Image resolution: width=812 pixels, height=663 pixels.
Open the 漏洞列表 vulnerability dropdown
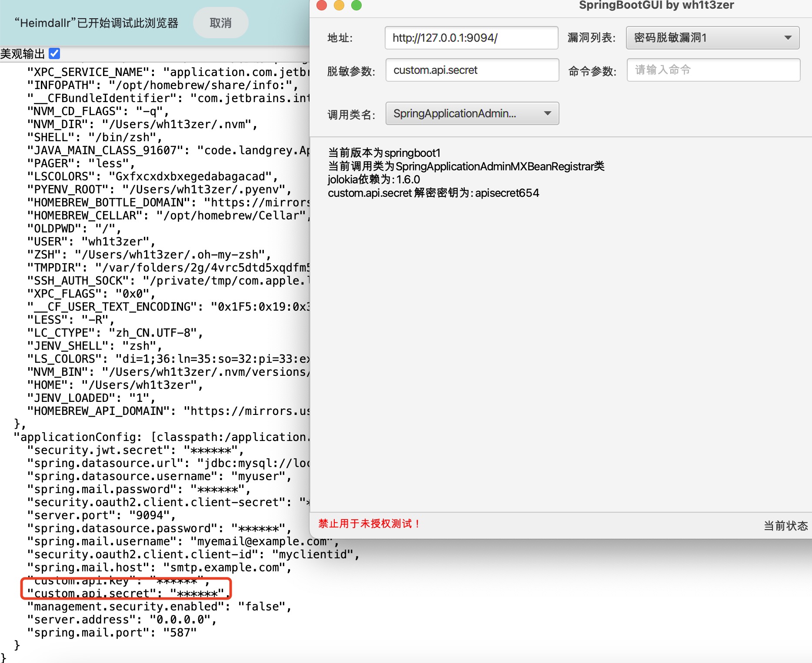pyautogui.click(x=712, y=38)
